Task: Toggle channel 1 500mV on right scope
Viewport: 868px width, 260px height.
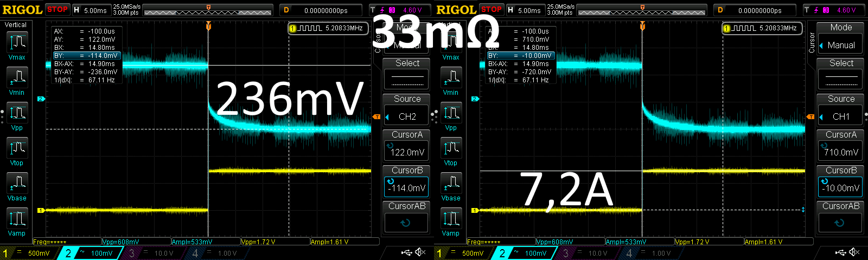Action: (461, 253)
